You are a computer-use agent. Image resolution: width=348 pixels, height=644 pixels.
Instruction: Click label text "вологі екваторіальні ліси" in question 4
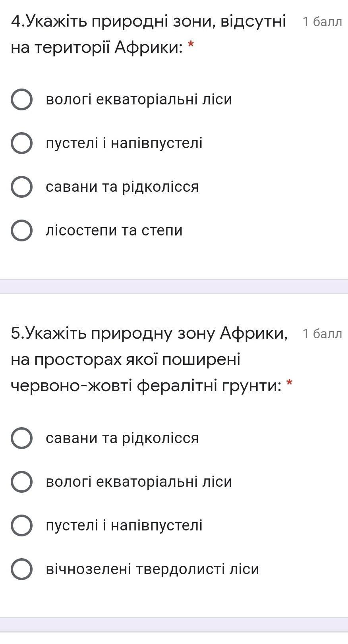[139, 99]
